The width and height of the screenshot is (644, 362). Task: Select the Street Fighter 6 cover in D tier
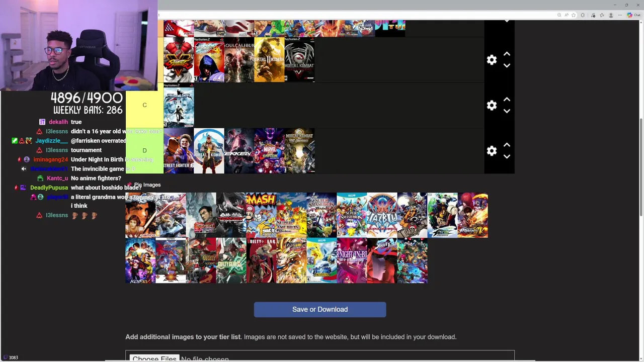179,151
